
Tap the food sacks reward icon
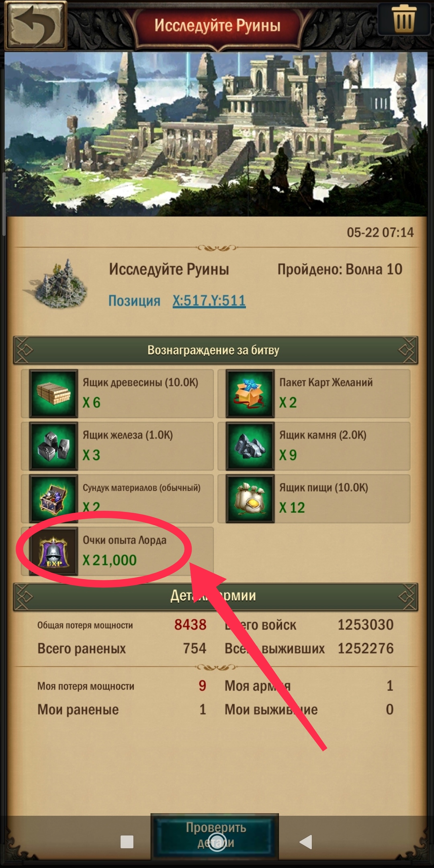250,499
